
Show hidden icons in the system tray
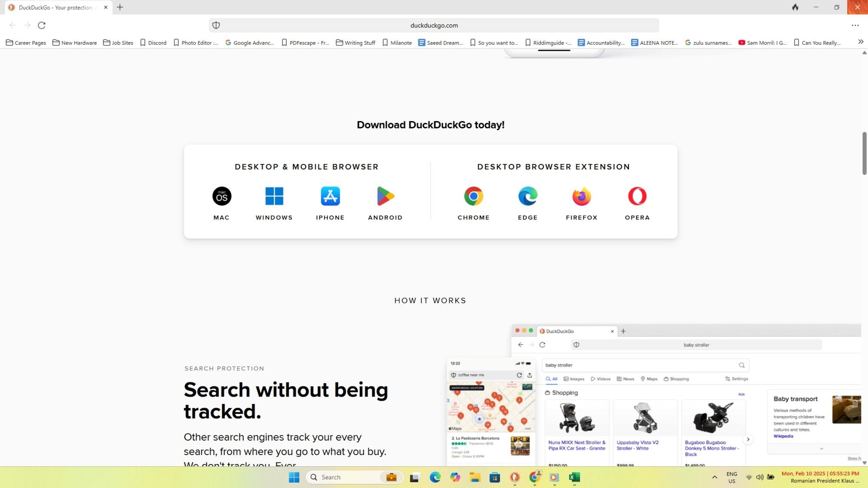point(715,477)
